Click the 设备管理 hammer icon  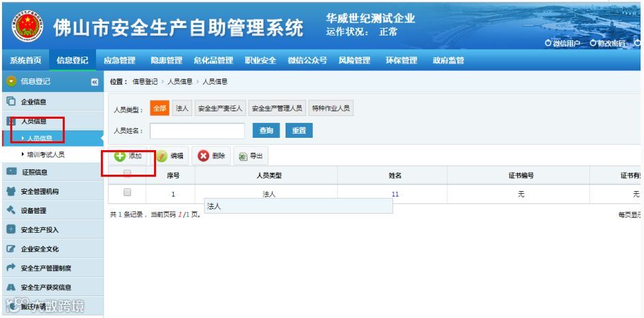pyautogui.click(x=11, y=209)
